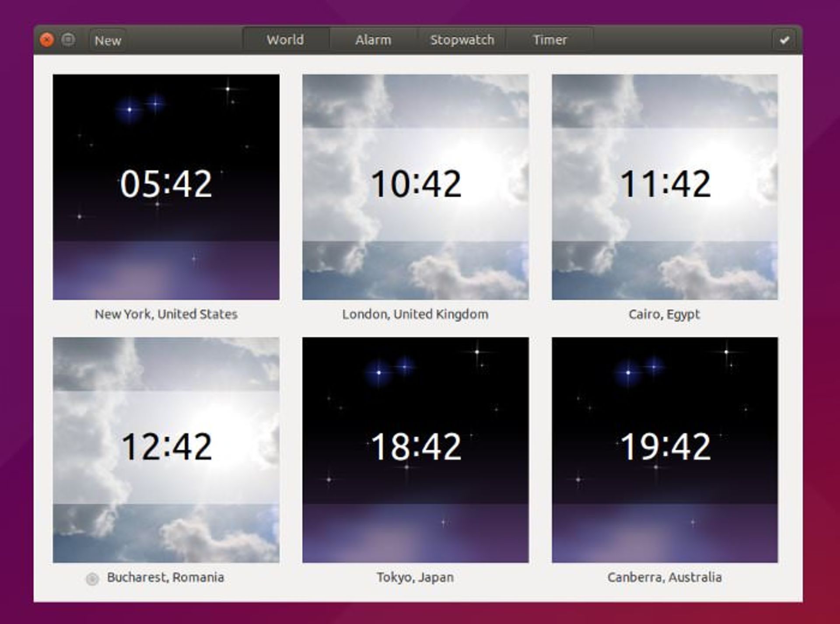
Task: Click the Tokyo, Japan city label
Action: [x=415, y=577]
